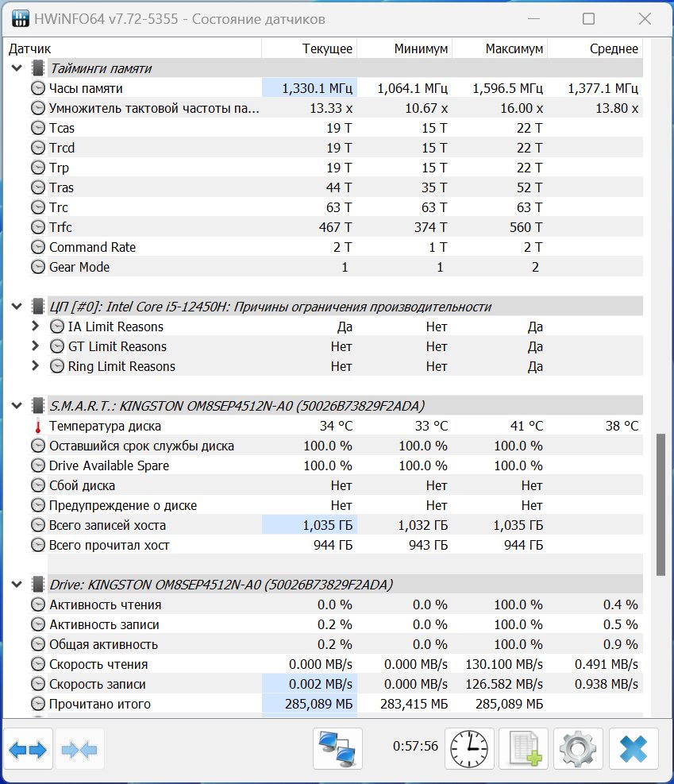Select the Часы памяти sensor row
Viewport: 674px width, 784px height.
point(336,88)
